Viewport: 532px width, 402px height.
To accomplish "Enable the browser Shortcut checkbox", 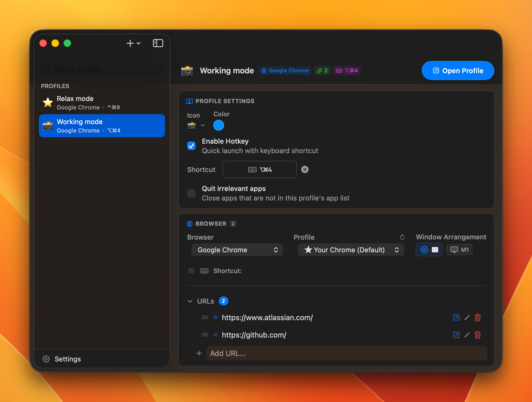I will (x=191, y=271).
